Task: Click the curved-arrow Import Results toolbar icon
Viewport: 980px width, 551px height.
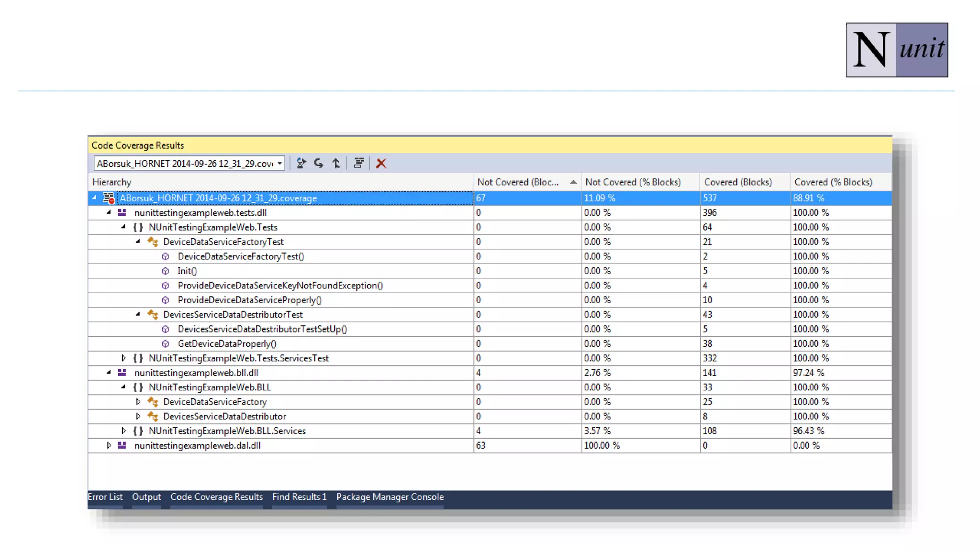Action: point(319,164)
